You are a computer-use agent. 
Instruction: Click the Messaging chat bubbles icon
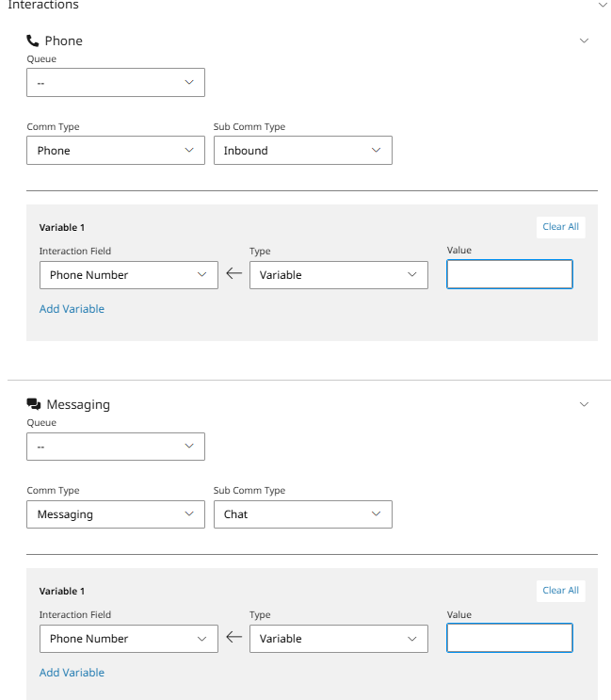[34, 404]
